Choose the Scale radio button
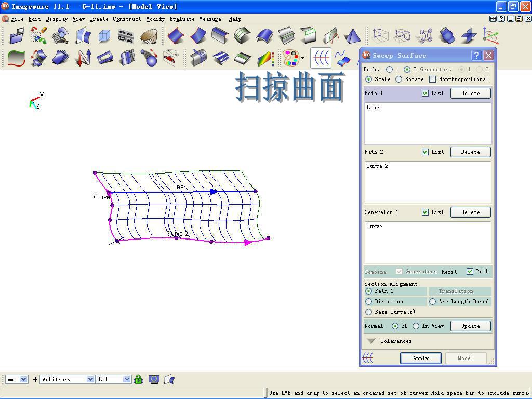This screenshot has width=532, height=399. click(368, 79)
